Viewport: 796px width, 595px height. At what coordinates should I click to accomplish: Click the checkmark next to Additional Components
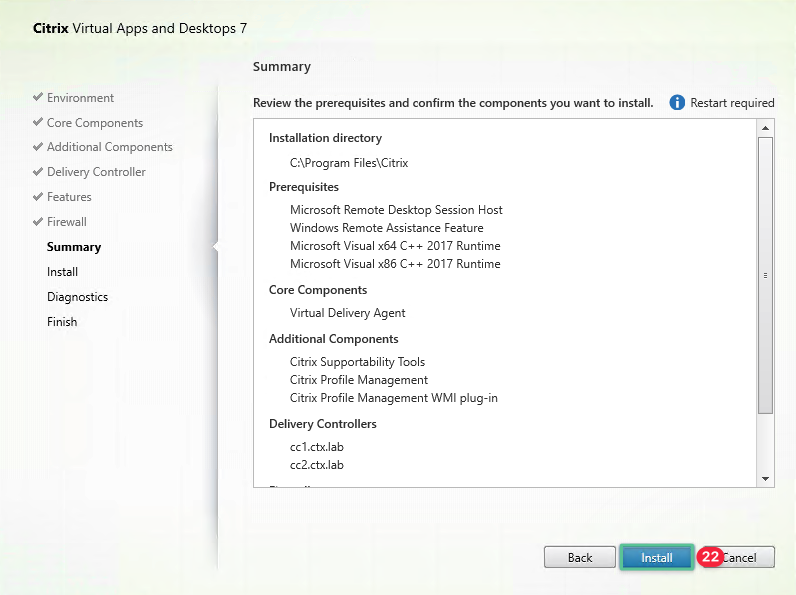(x=38, y=147)
